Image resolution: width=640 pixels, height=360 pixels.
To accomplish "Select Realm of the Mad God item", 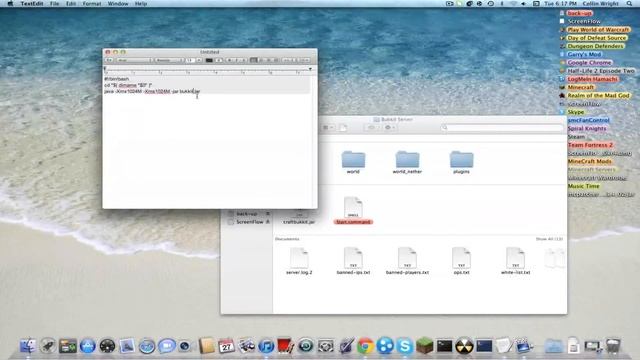I will 599,96.
